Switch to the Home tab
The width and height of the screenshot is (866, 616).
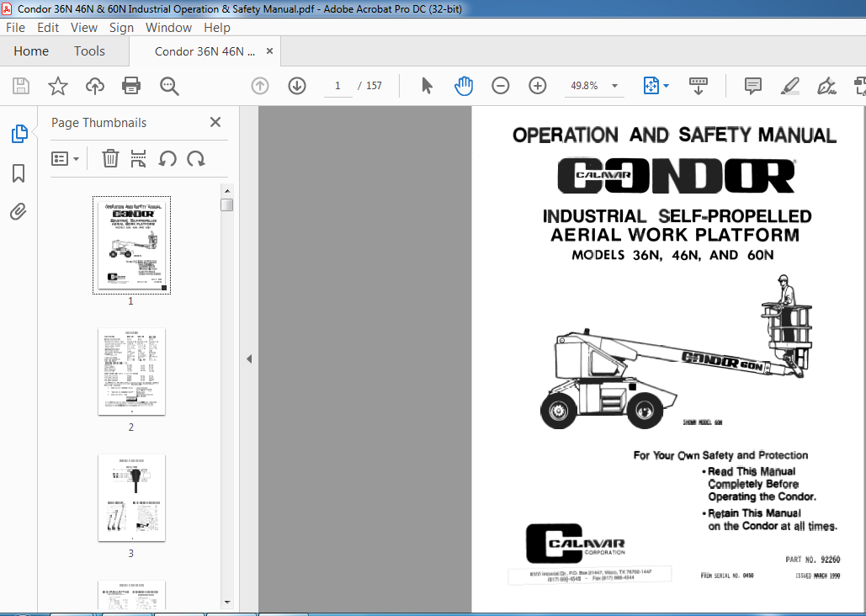point(31,51)
